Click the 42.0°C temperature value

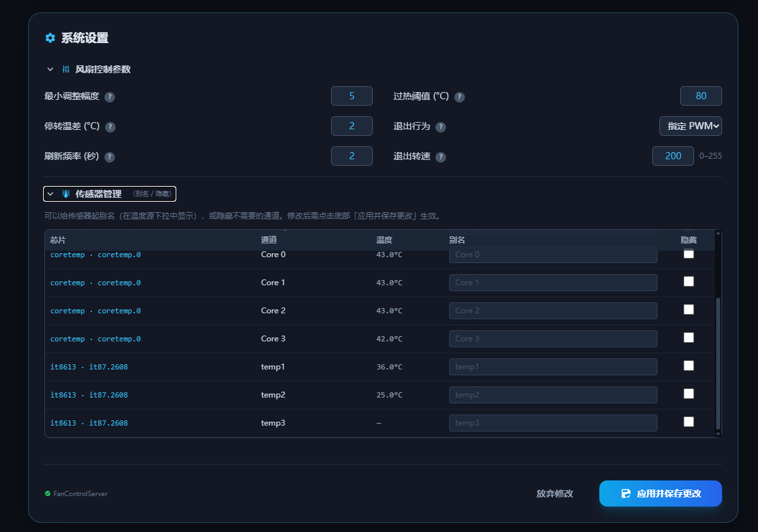pyautogui.click(x=389, y=339)
